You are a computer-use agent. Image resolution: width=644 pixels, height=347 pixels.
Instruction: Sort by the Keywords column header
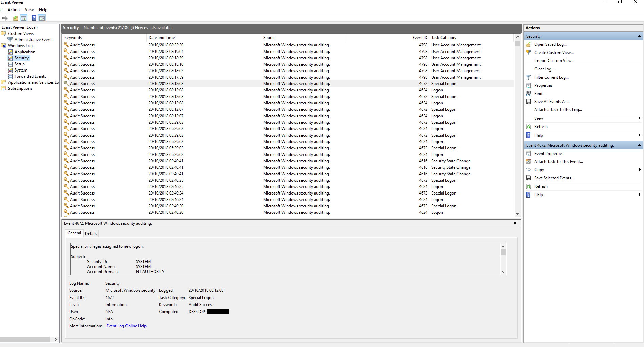pyautogui.click(x=104, y=38)
